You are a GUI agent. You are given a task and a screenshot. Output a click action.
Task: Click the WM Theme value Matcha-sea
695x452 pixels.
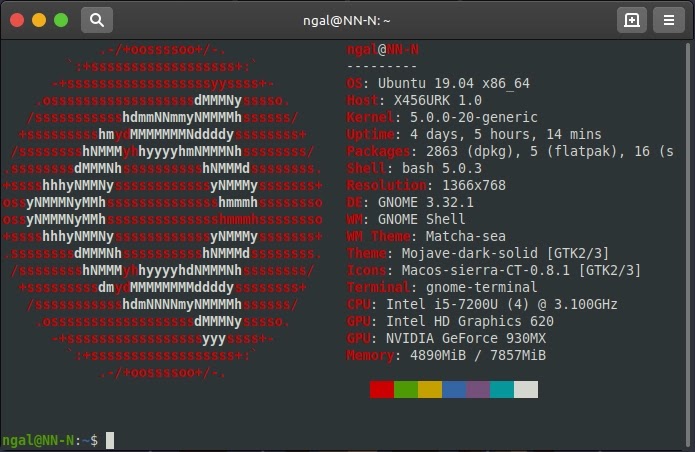pos(465,236)
